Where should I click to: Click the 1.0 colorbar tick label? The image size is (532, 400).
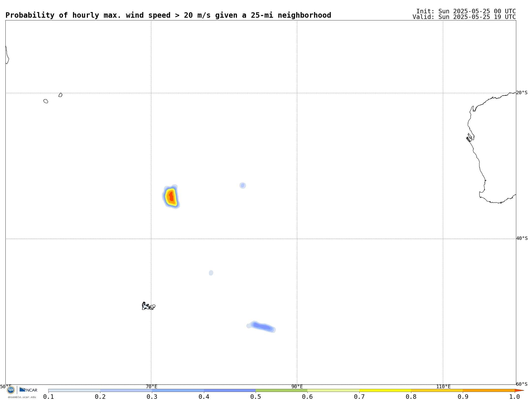pos(515,397)
